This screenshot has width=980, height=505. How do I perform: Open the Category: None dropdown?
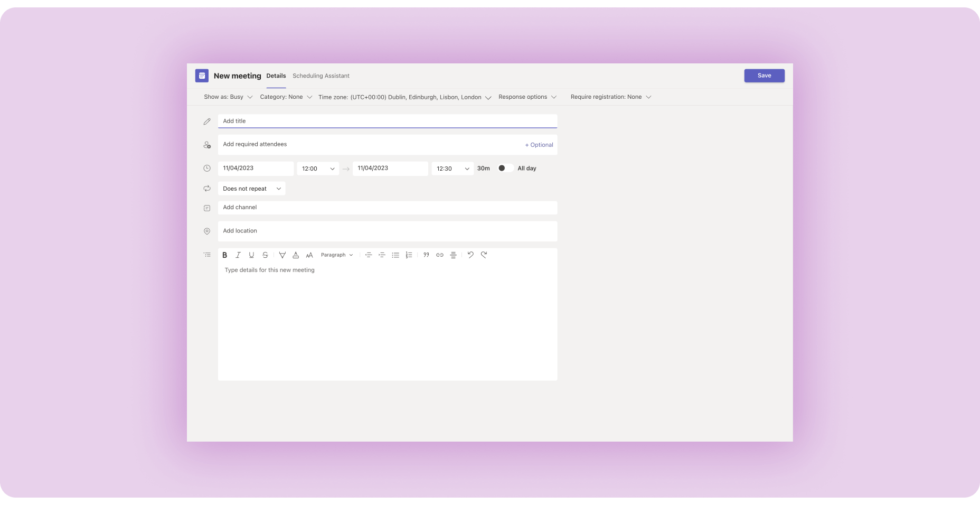pos(286,97)
